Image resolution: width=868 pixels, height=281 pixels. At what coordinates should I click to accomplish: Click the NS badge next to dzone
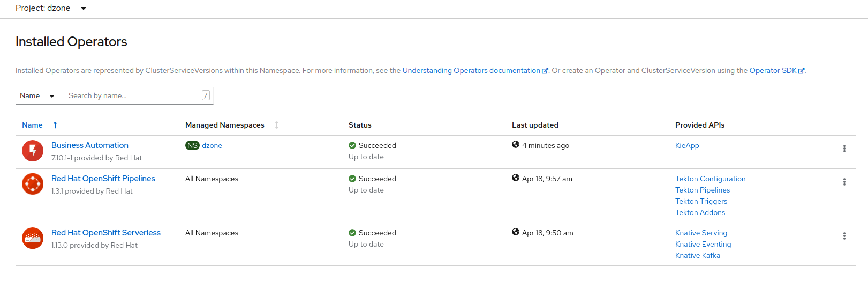(192, 145)
